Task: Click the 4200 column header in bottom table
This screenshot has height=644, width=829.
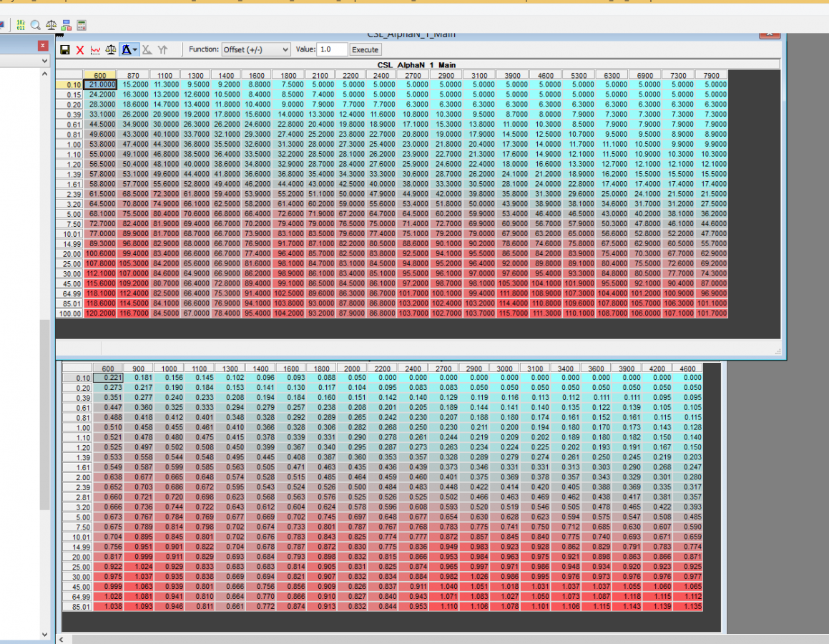Action: coord(657,369)
